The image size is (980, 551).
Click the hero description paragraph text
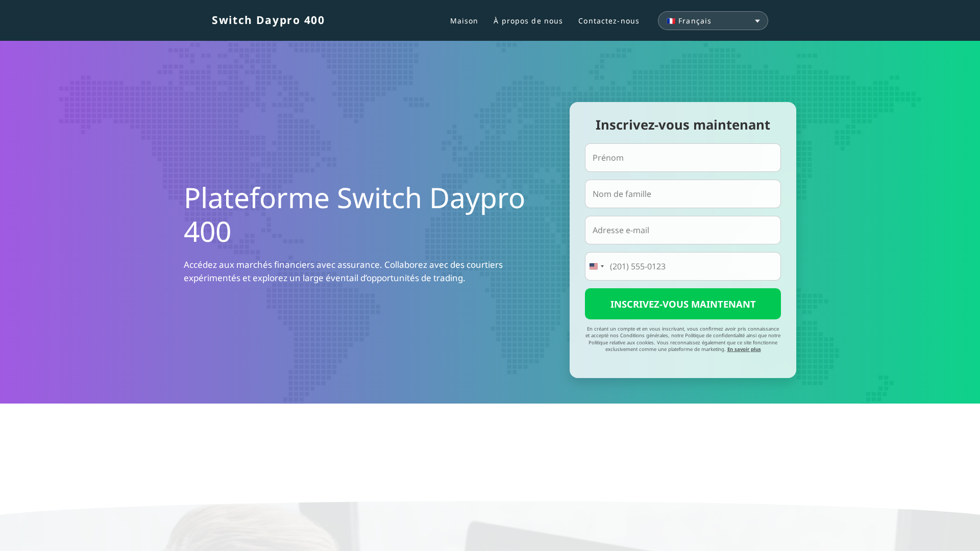tap(343, 272)
